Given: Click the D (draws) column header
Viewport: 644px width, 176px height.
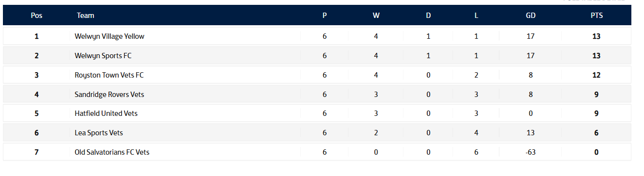Looking at the screenshot, I should [x=428, y=16].
